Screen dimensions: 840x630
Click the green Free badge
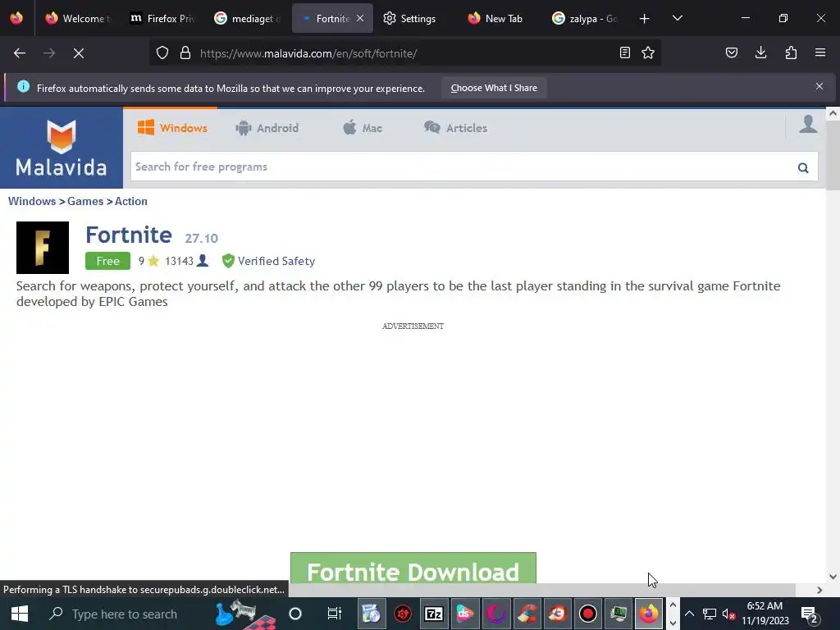coord(107,261)
